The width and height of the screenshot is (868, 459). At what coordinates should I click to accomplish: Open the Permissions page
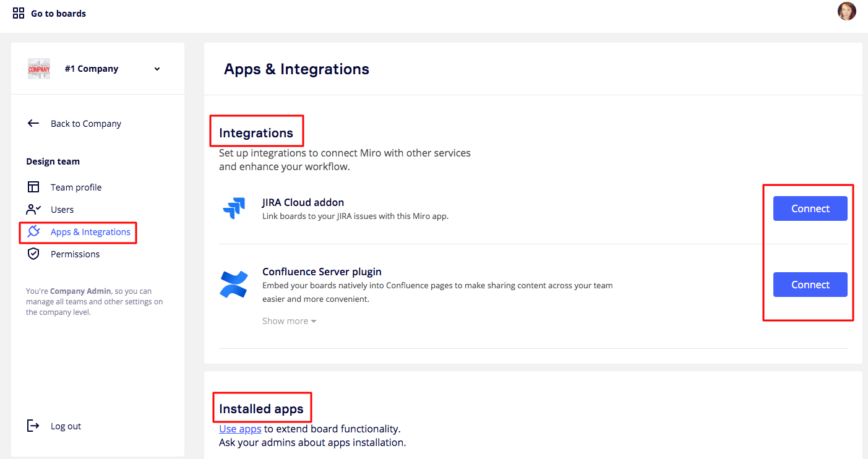(x=75, y=254)
